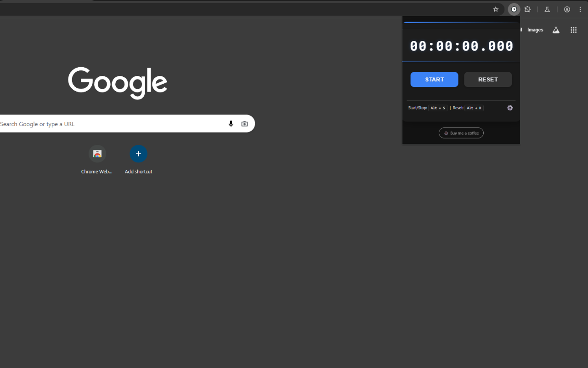Click the Buy me a coffee button
Screen dimensions: 588x368
[x=461, y=133]
